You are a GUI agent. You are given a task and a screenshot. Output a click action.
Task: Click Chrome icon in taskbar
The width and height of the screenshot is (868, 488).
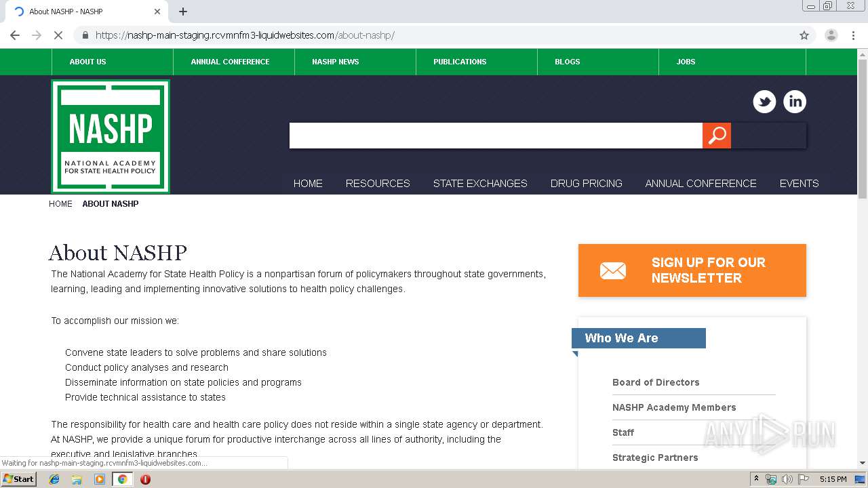tap(122, 479)
